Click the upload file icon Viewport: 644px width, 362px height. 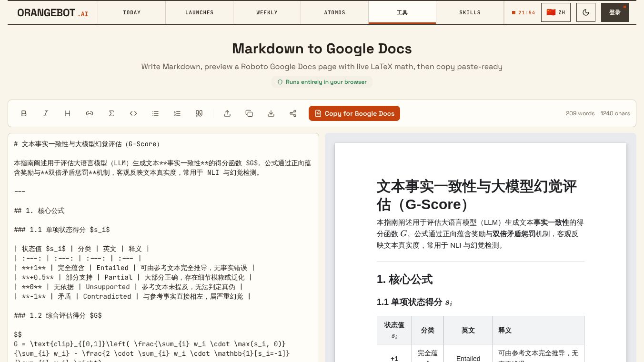pyautogui.click(x=227, y=113)
